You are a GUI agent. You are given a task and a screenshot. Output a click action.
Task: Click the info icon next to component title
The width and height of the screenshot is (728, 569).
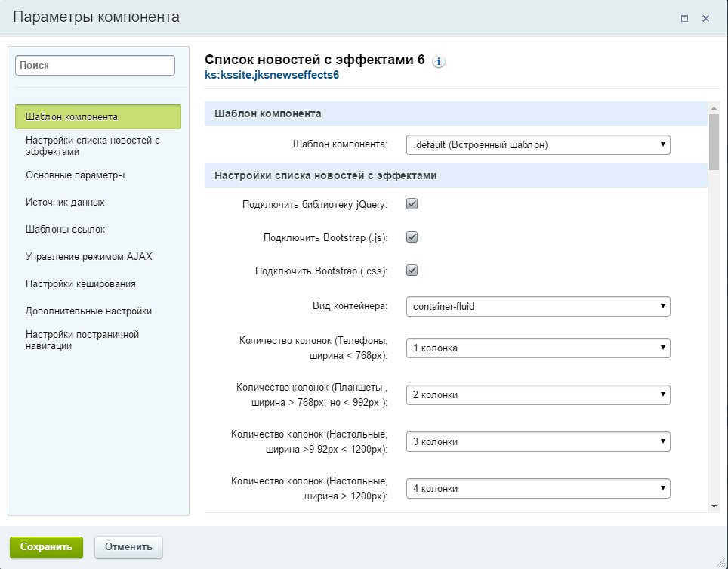[x=438, y=61]
